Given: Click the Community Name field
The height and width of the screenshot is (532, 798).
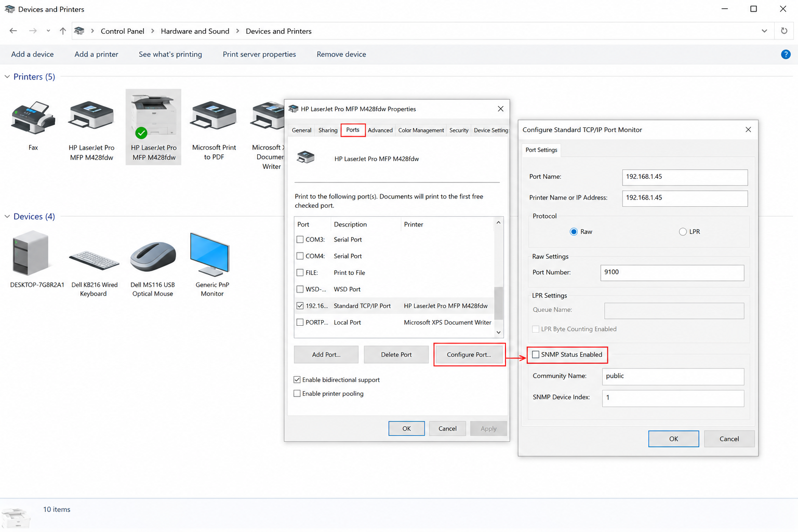Looking at the screenshot, I should click(673, 377).
